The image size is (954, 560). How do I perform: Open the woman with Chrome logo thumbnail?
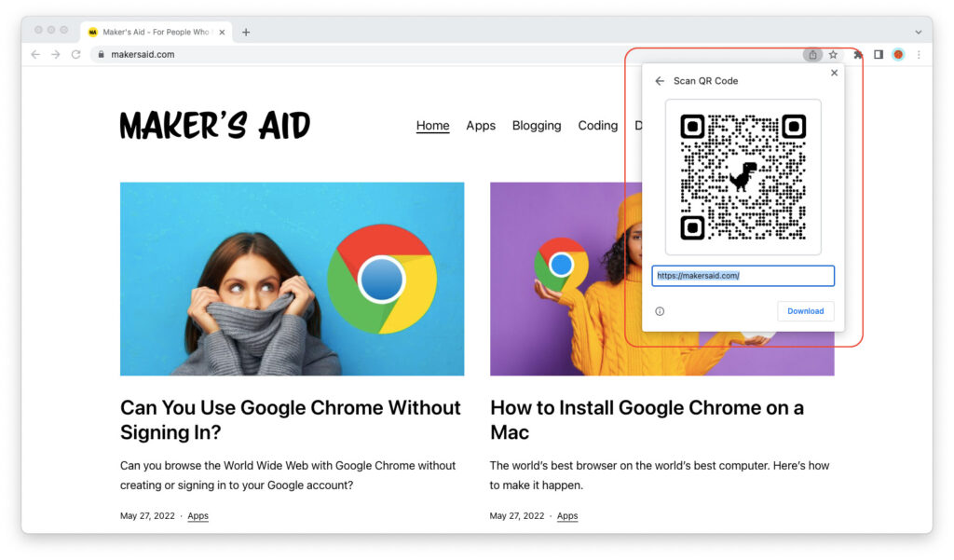292,279
